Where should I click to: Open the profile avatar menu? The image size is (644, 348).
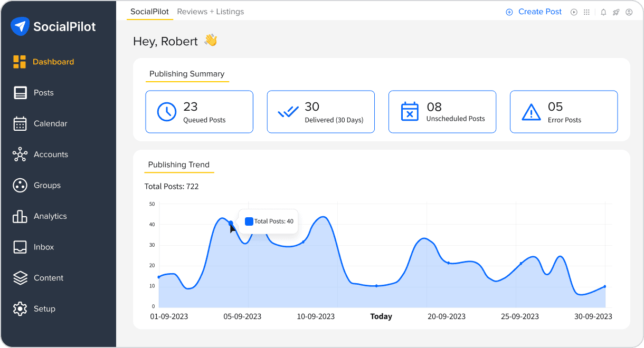pyautogui.click(x=629, y=12)
